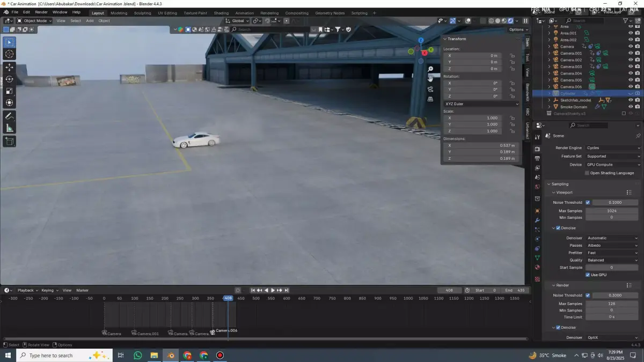Image resolution: width=644 pixels, height=362 pixels.
Task: Open the Render menu
Action: 41,12
